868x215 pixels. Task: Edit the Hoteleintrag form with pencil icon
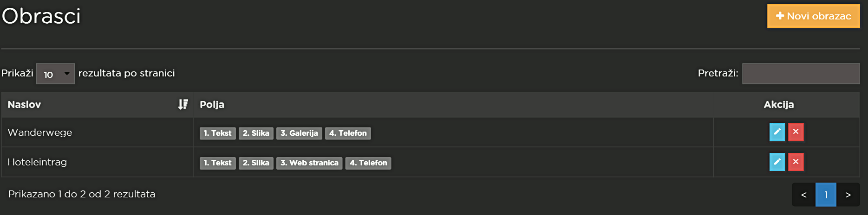pyautogui.click(x=777, y=162)
